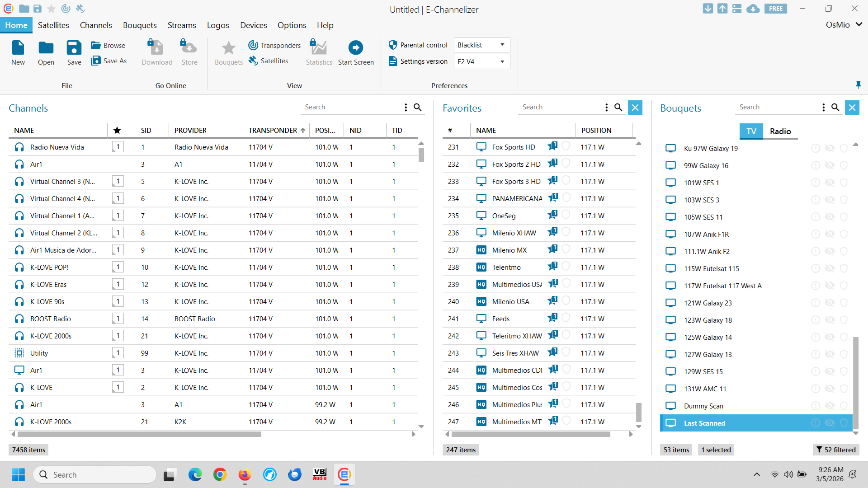Toggle parental shield on Fox Sports HD favorite
868x488 pixels.
click(566, 146)
